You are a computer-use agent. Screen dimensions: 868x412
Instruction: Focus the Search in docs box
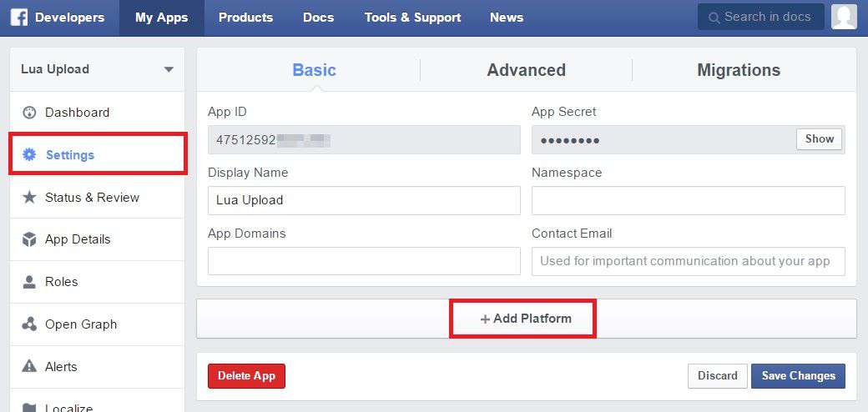[760, 17]
